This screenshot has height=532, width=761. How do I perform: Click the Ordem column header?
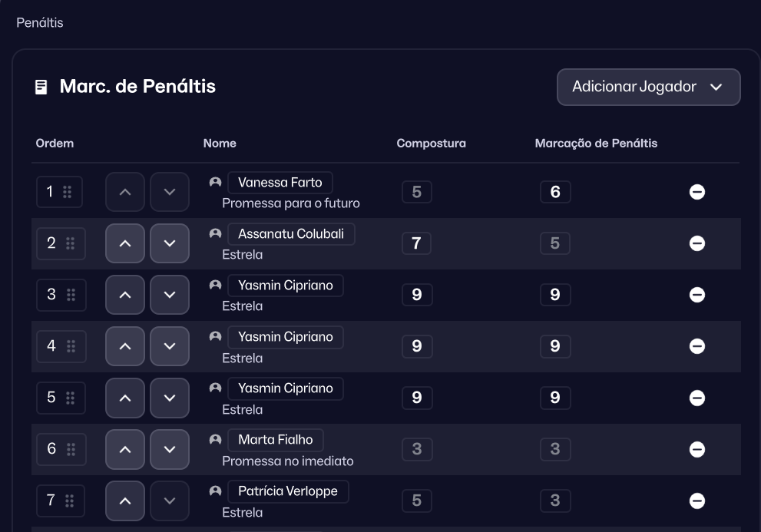55,144
